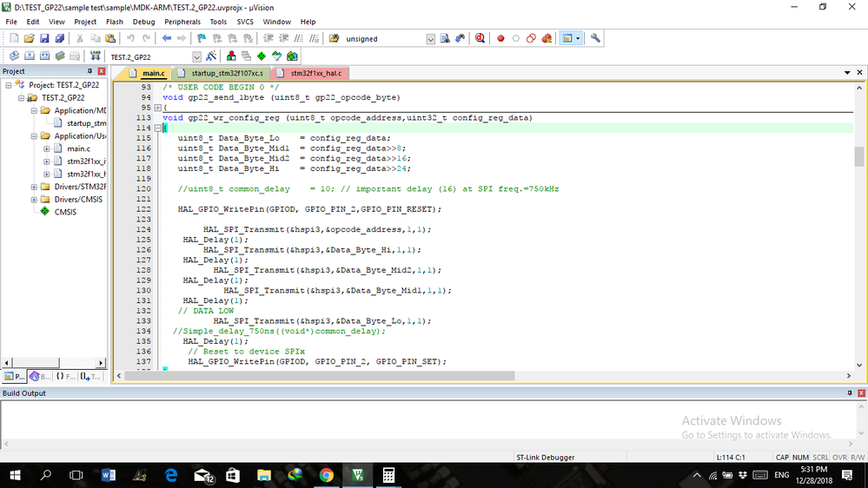Download code to flash with LOAD icon

point(96,56)
